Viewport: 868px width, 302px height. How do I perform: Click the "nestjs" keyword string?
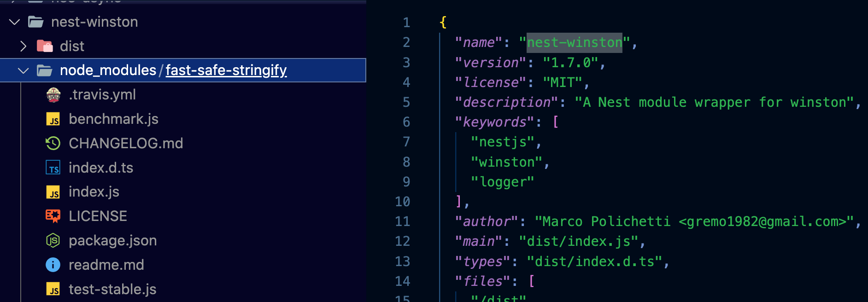coord(503,142)
